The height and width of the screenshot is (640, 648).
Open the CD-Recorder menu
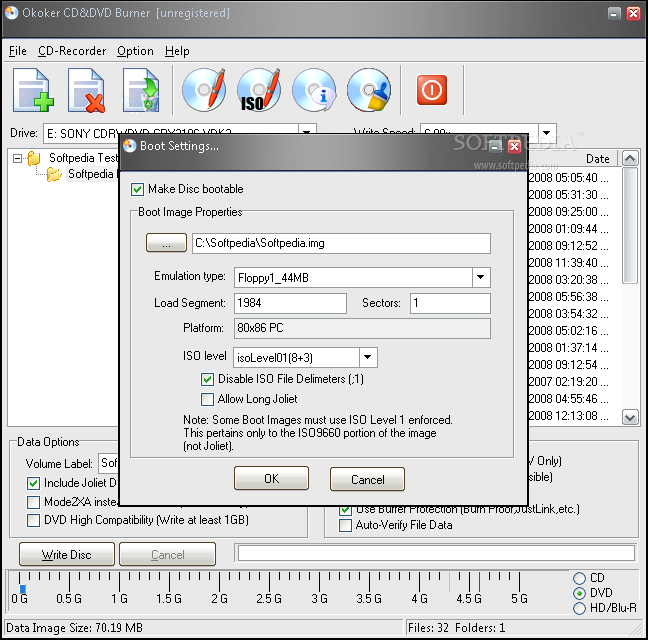(x=72, y=51)
